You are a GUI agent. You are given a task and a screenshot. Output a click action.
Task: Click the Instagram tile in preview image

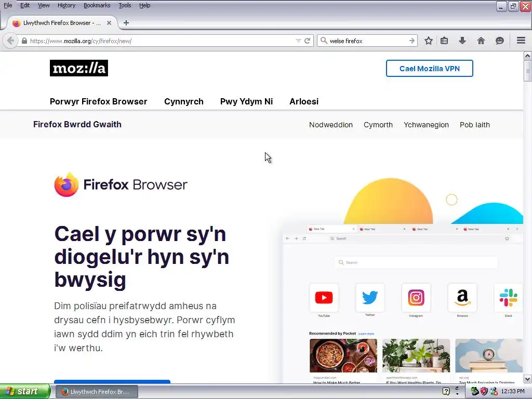(x=416, y=298)
